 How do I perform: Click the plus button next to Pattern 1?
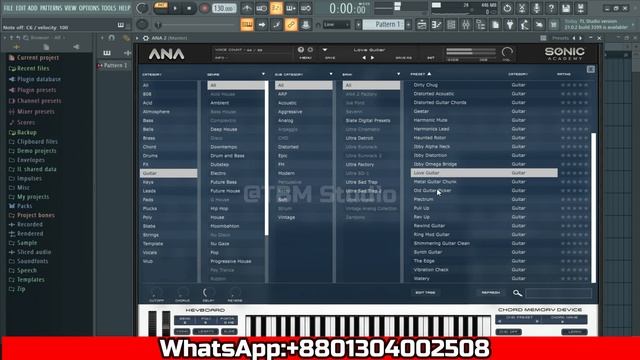click(409, 24)
